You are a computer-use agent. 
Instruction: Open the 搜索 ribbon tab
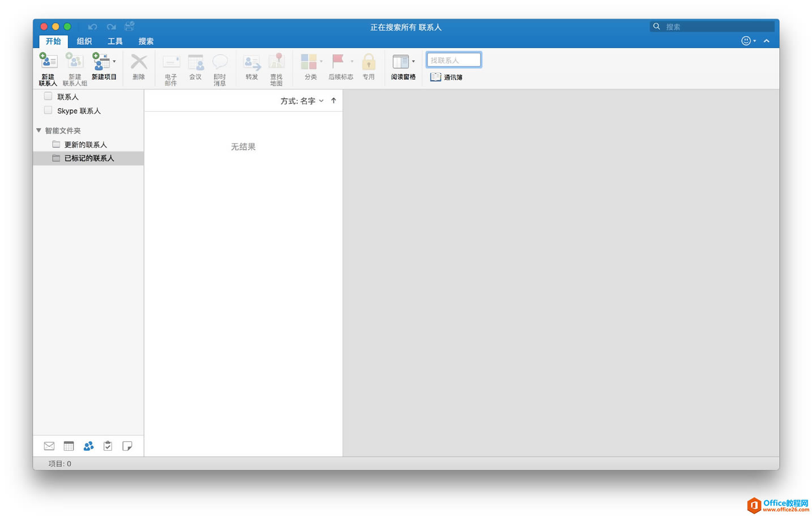click(146, 41)
